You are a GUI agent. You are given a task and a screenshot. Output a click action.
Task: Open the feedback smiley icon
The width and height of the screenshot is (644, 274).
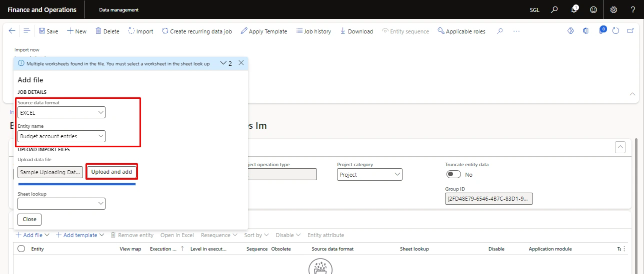593,9
